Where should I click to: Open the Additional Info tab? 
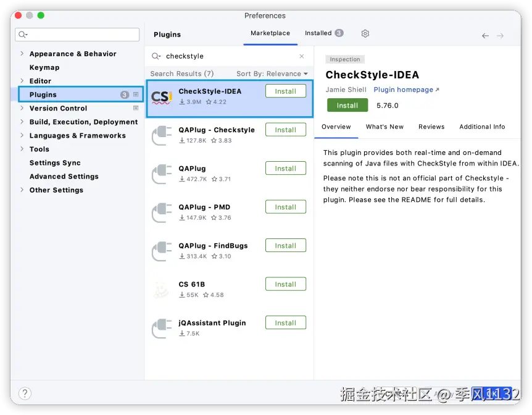point(482,127)
